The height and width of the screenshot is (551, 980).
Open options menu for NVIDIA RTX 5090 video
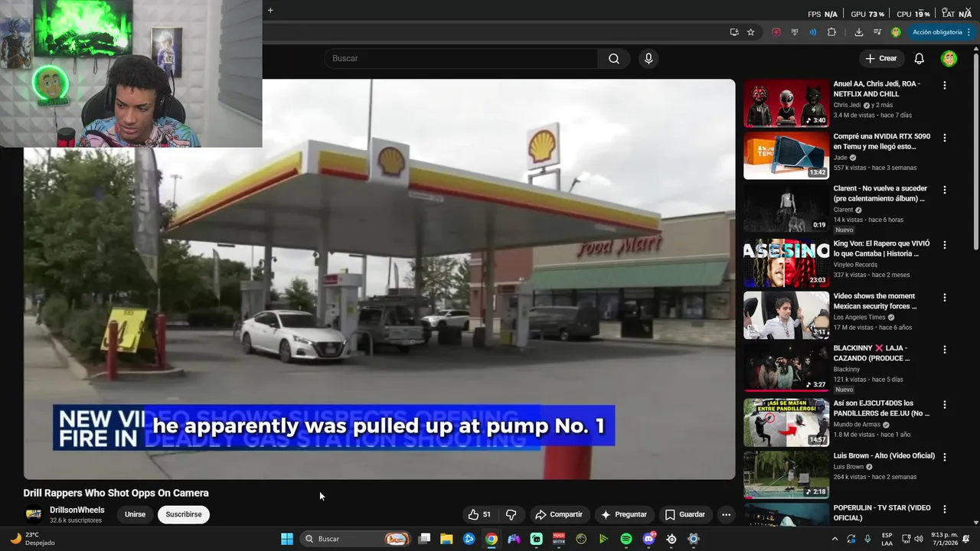tap(945, 138)
